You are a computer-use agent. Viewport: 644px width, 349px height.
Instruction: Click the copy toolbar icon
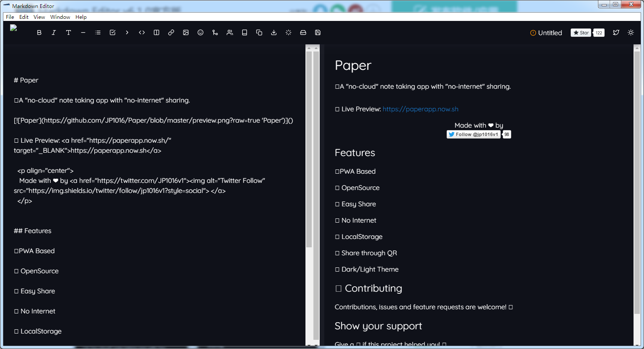pyautogui.click(x=259, y=33)
